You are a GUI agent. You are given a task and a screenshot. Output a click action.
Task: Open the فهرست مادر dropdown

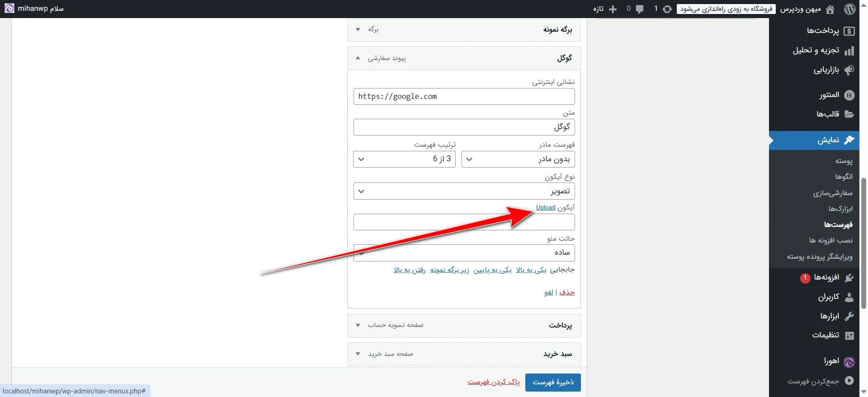click(518, 159)
